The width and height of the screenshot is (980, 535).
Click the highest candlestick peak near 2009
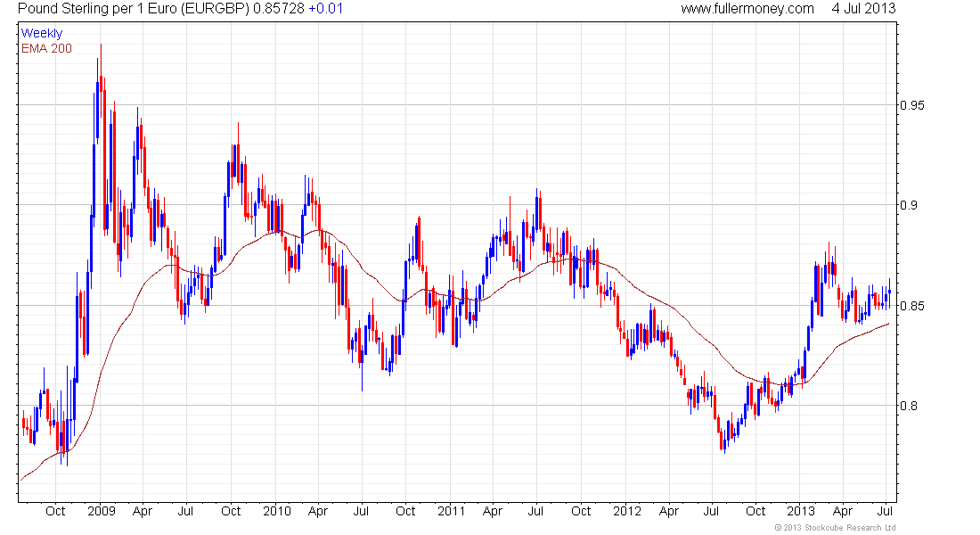point(102,45)
